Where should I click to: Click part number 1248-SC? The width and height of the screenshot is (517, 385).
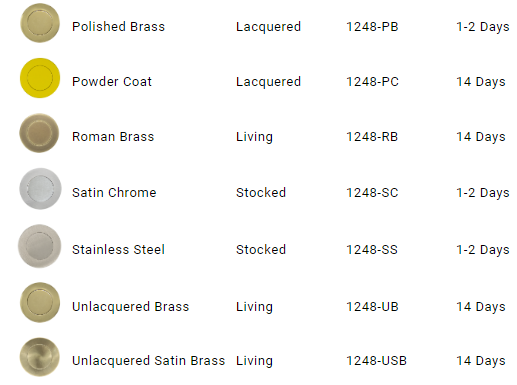(372, 193)
